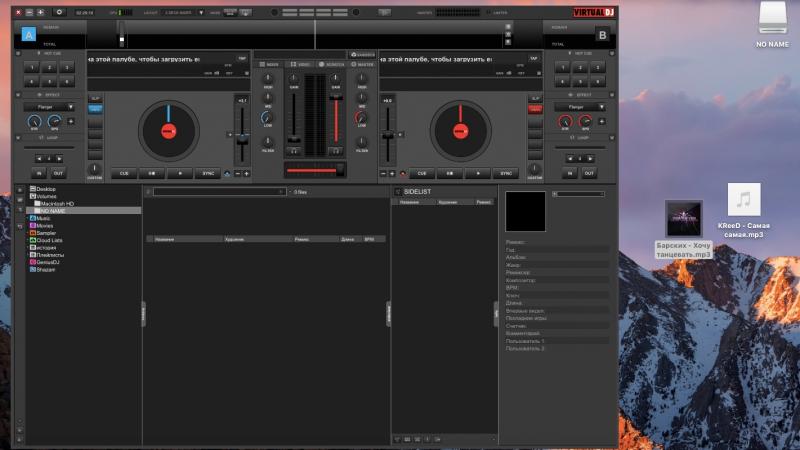Switch to mixer MIXER tab
This screenshot has height=450, width=800.
pyautogui.click(x=269, y=64)
